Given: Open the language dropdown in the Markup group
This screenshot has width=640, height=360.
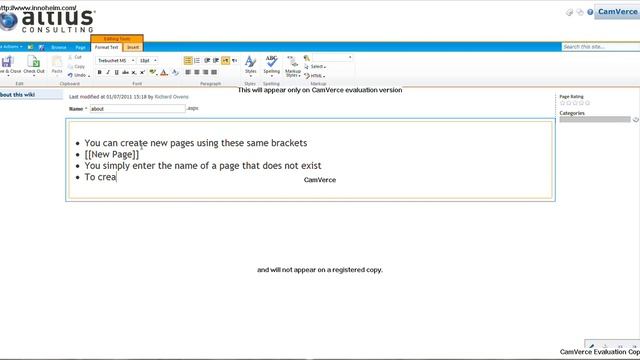Looking at the screenshot, I should [332, 58].
